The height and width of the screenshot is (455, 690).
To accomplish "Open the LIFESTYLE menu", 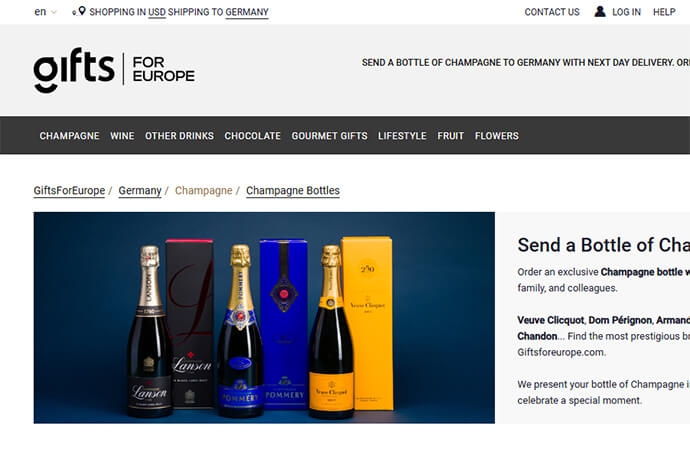I will pyautogui.click(x=402, y=136).
